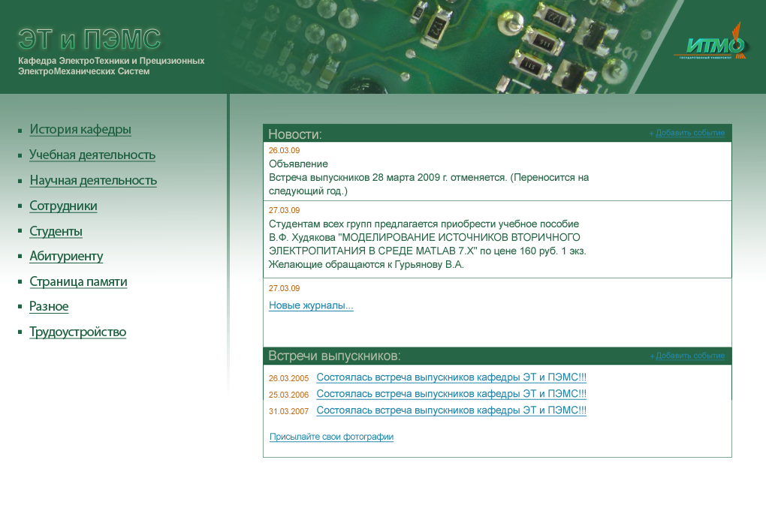This screenshot has width=766, height=532.
Task: Open the Новые журналы... link
Action: coord(311,305)
